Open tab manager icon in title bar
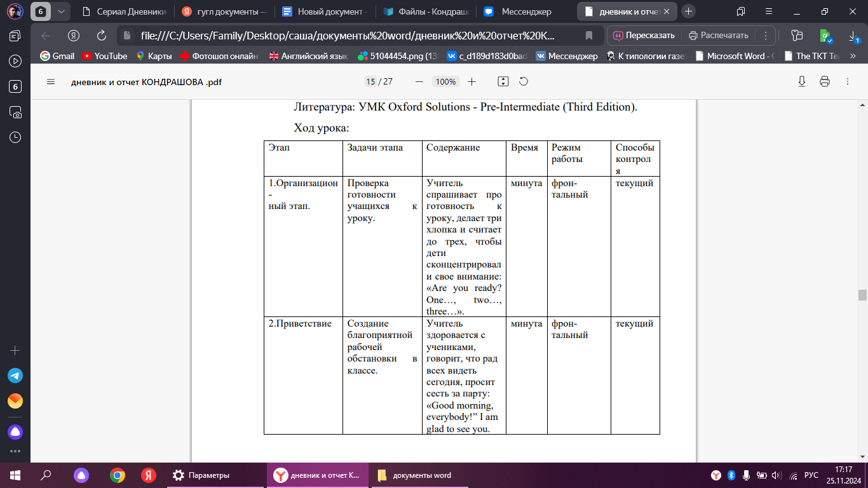The image size is (868, 488). pyautogui.click(x=741, y=11)
